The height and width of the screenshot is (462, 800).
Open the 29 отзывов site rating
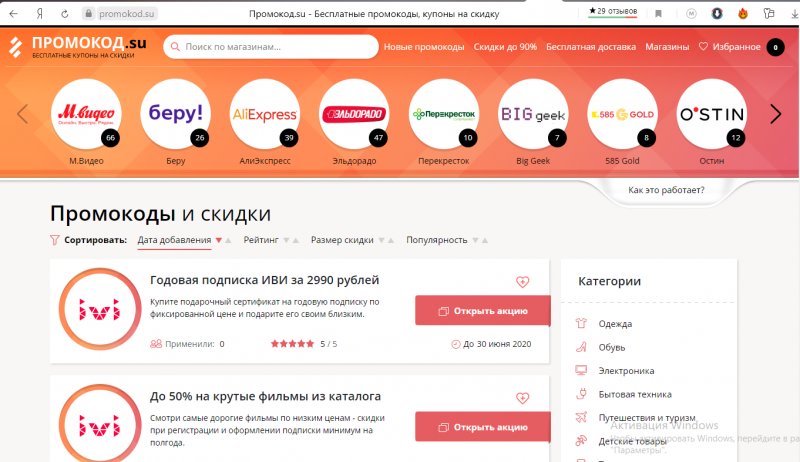(613, 11)
